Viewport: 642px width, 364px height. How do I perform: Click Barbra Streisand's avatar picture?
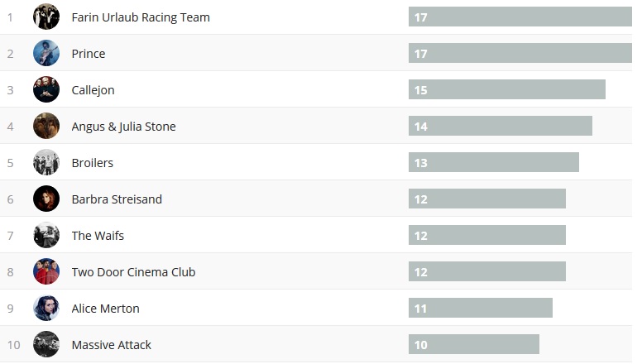click(x=46, y=199)
